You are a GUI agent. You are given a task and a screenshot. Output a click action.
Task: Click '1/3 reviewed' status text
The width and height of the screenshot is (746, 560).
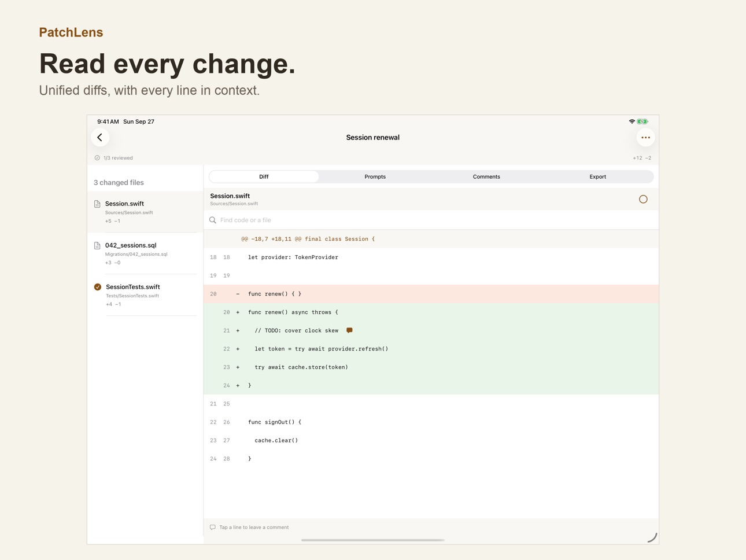point(118,158)
